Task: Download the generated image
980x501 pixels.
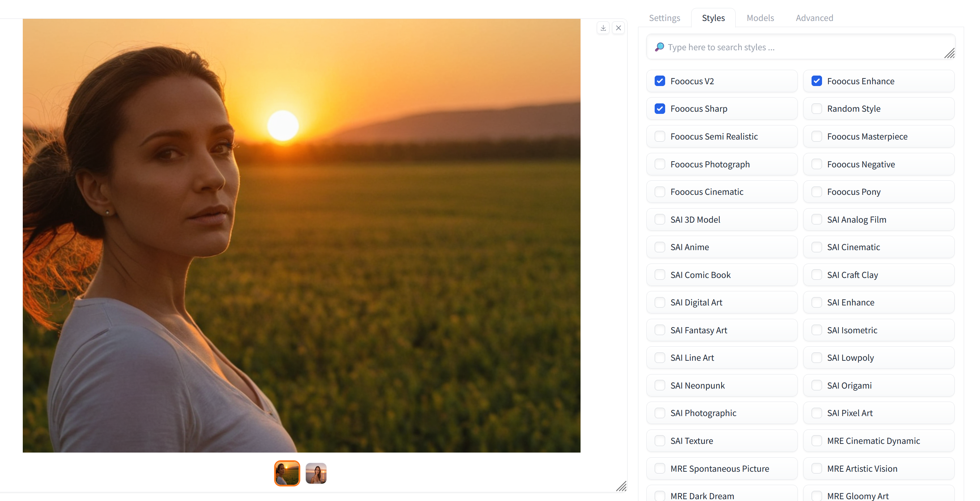Action: click(603, 28)
